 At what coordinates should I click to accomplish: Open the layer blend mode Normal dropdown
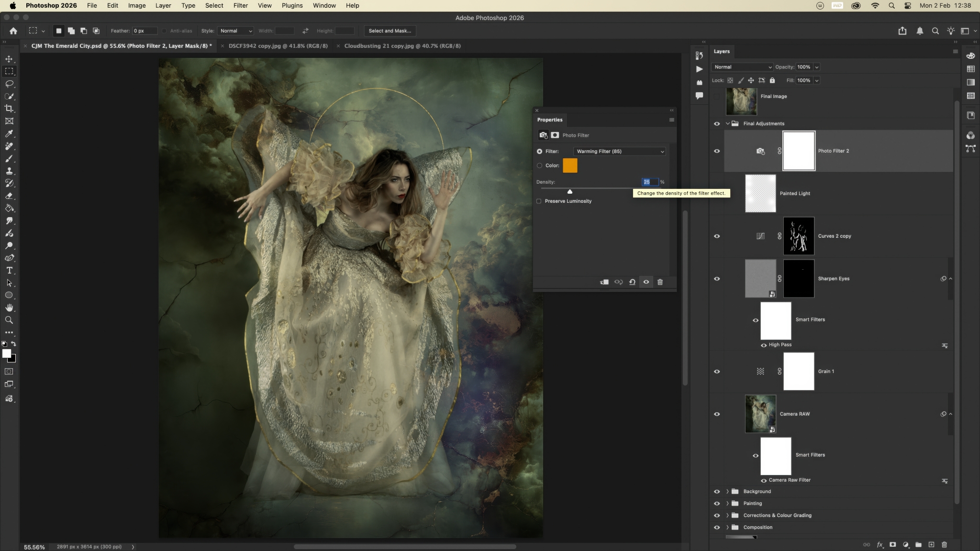pos(742,67)
